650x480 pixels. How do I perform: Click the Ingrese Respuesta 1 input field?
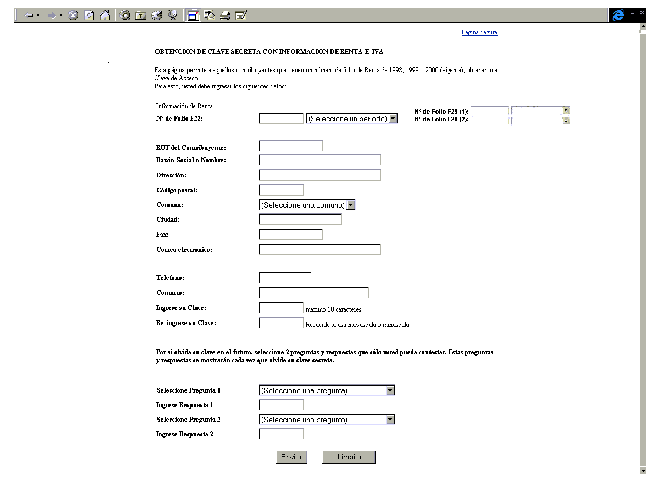coord(281,405)
